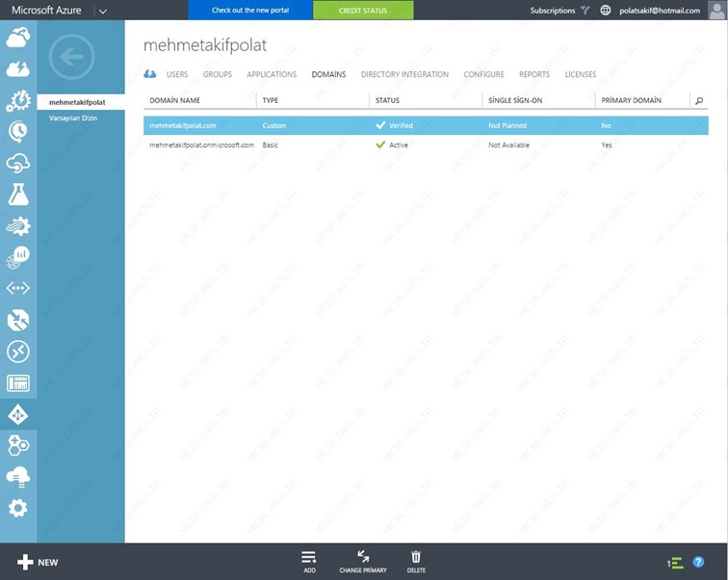Click New in the bottom bar
This screenshot has width=728, height=580.
click(x=38, y=562)
